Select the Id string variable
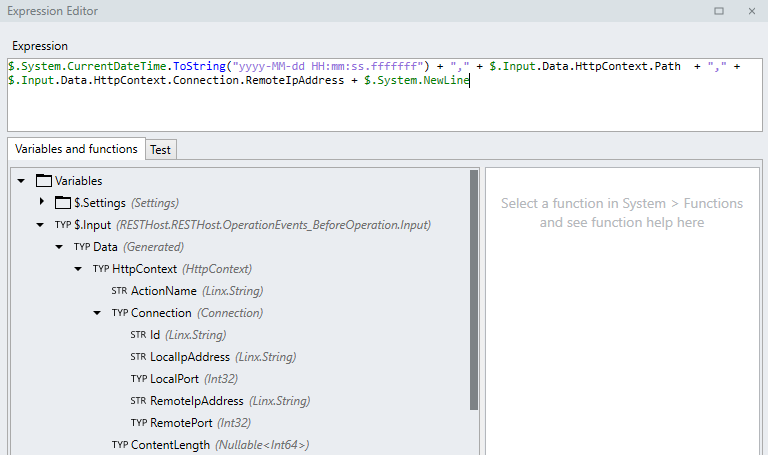 click(188, 335)
